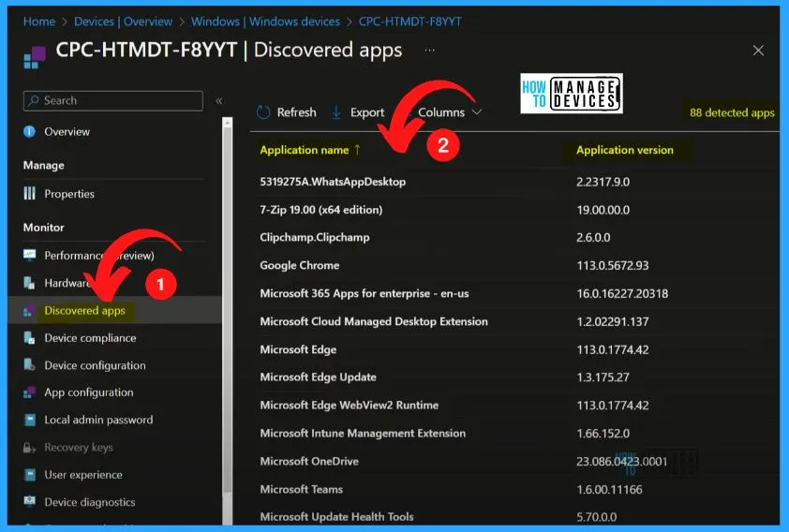
Task: Select the 5319275A.WhatsAppDesktop row
Action: (x=514, y=182)
